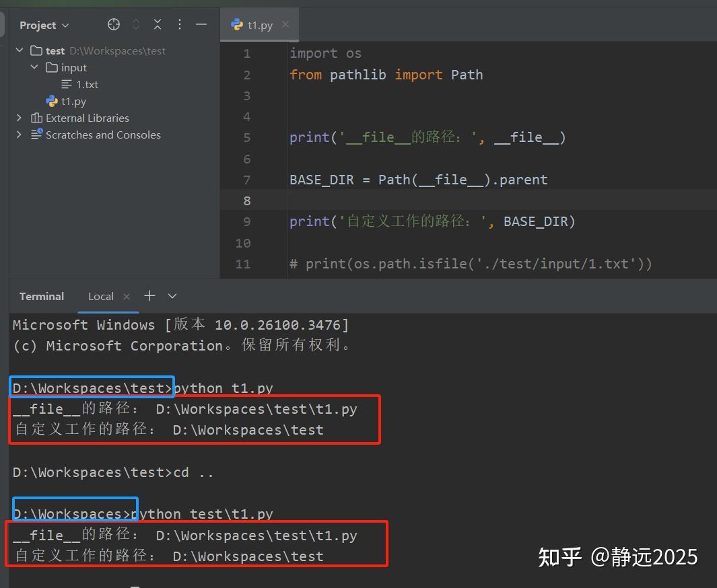Close the t1.py editor tab
Screen dimensions: 717x588
[x=285, y=24]
